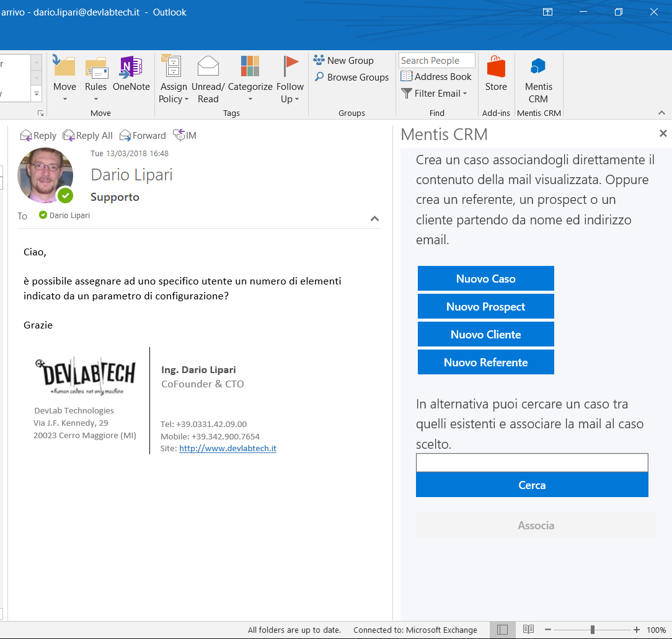The image size is (672, 639).
Task: Open the Rules ribbon button
Action: coord(95,79)
